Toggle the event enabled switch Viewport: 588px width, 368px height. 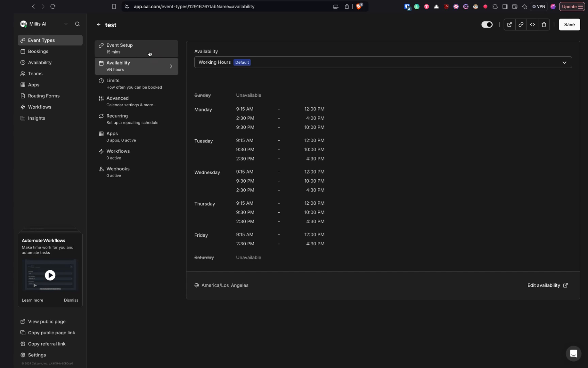[487, 24]
